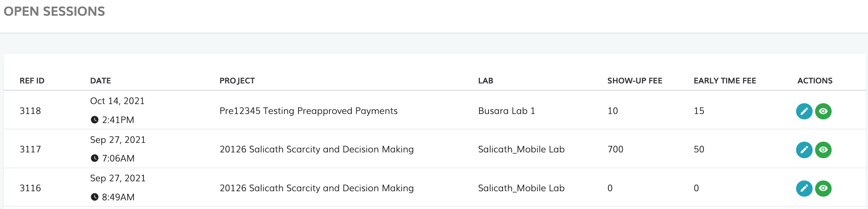The width and height of the screenshot is (868, 209).
Task: Click the OPEN SESSIONS heading
Action: pos(54,11)
